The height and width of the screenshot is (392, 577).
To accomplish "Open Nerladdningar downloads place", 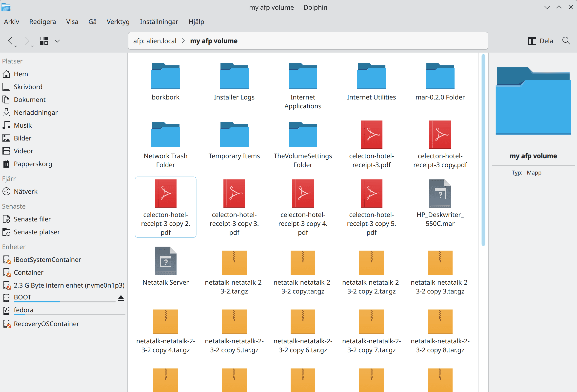I will [x=36, y=113].
